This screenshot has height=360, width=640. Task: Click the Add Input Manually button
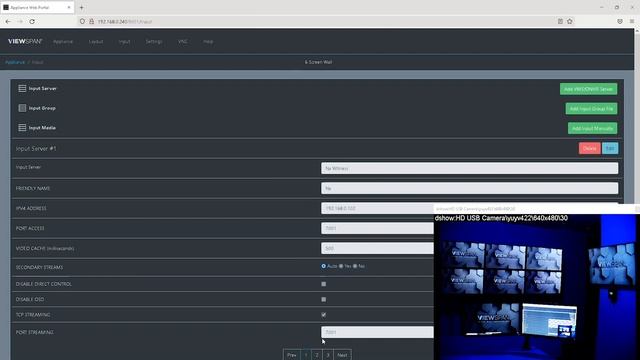tap(592, 128)
